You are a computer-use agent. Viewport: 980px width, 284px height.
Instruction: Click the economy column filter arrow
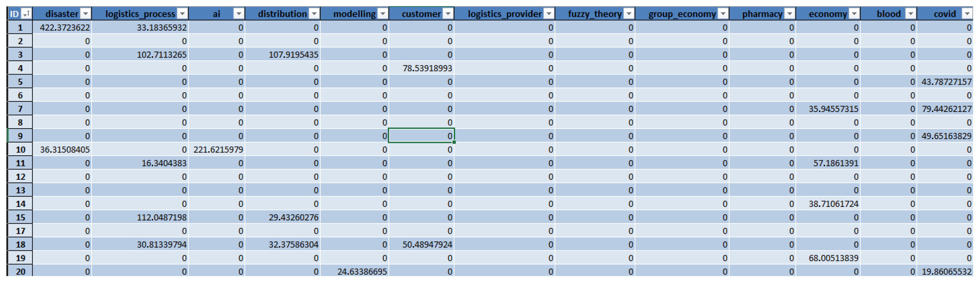point(854,14)
